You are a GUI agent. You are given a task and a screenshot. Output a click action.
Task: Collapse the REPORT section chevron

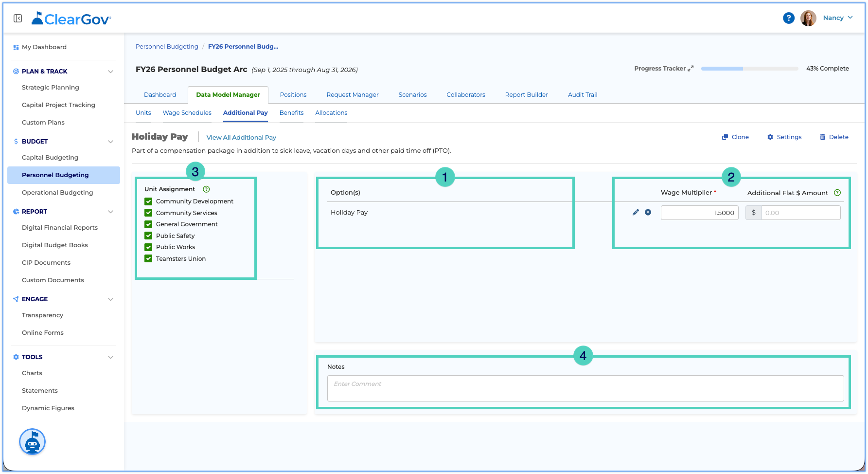[110, 212]
